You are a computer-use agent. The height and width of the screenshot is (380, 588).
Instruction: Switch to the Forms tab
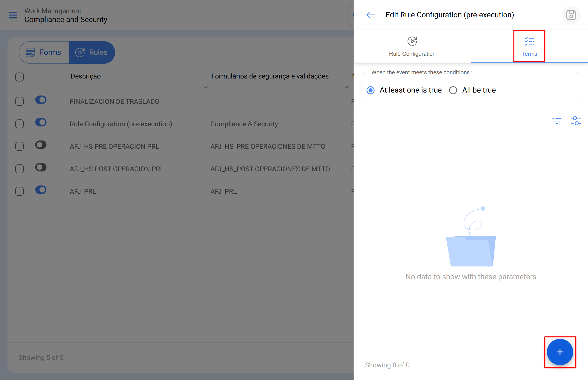pos(44,52)
